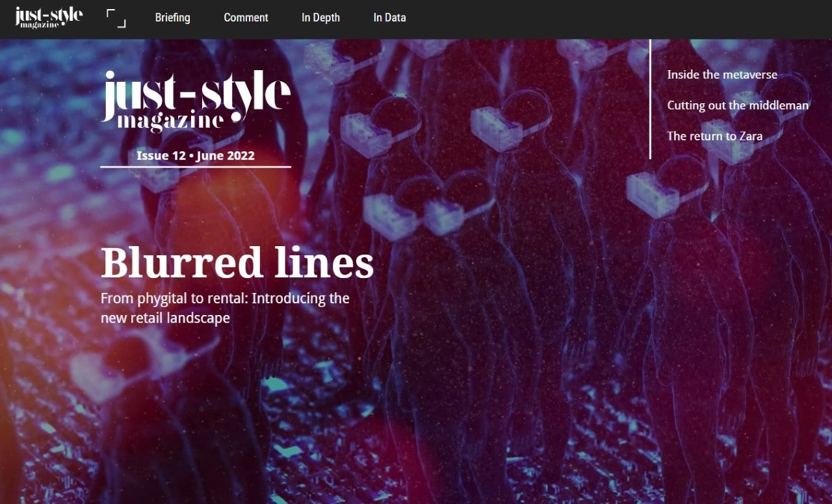Image resolution: width=832 pixels, height=504 pixels.
Task: Read Cutting out the middleman
Action: (x=738, y=105)
